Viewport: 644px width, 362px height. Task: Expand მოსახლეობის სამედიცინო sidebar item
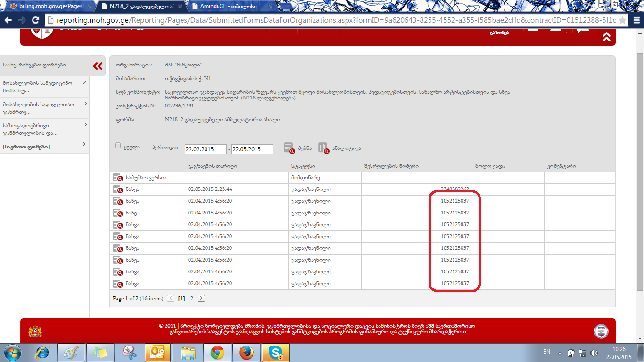click(85, 82)
